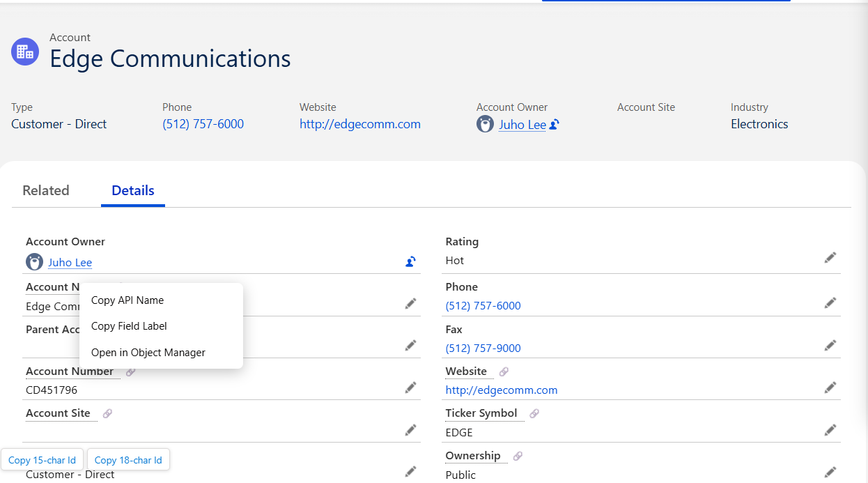Edit Account Name pencil icon
Screen dimensions: 868x483
[411, 303]
